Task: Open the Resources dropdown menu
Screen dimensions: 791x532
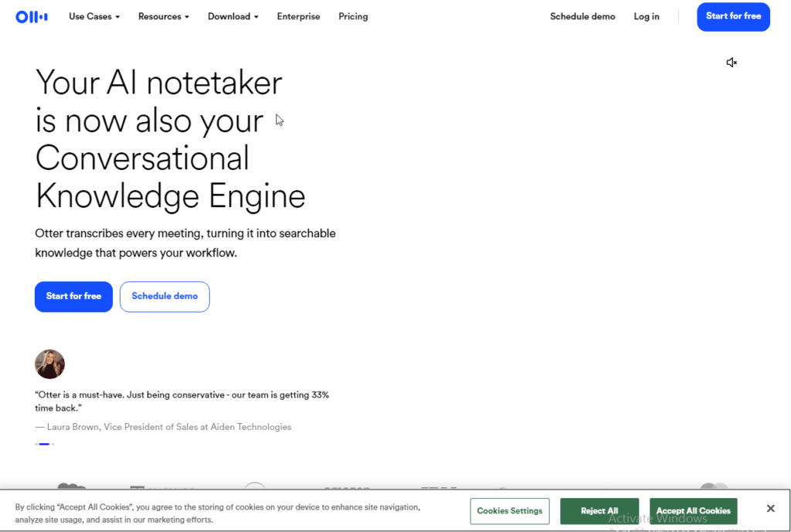Action: 164,17
